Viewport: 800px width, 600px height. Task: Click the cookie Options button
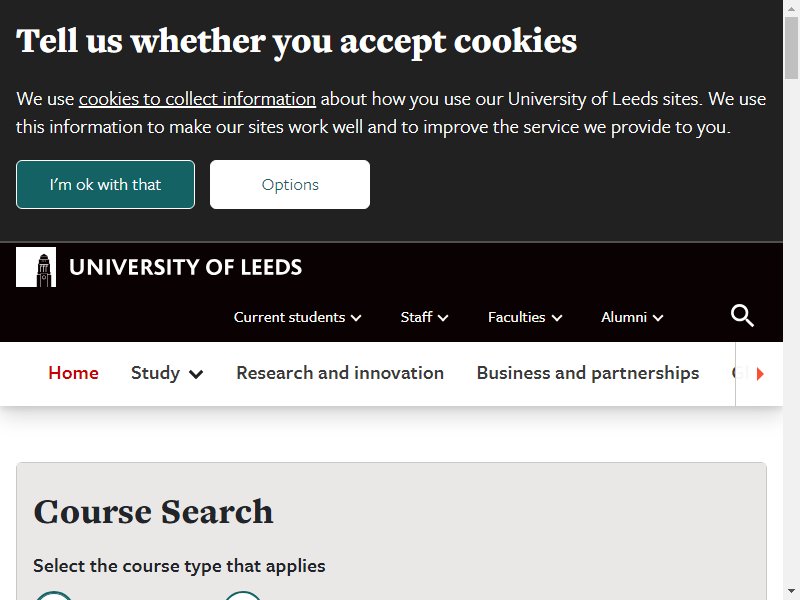click(x=290, y=184)
